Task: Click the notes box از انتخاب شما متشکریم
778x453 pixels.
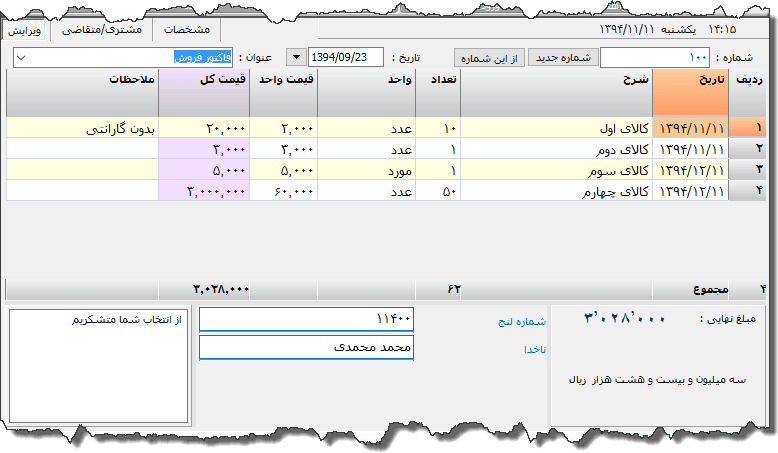Action: coord(98,365)
